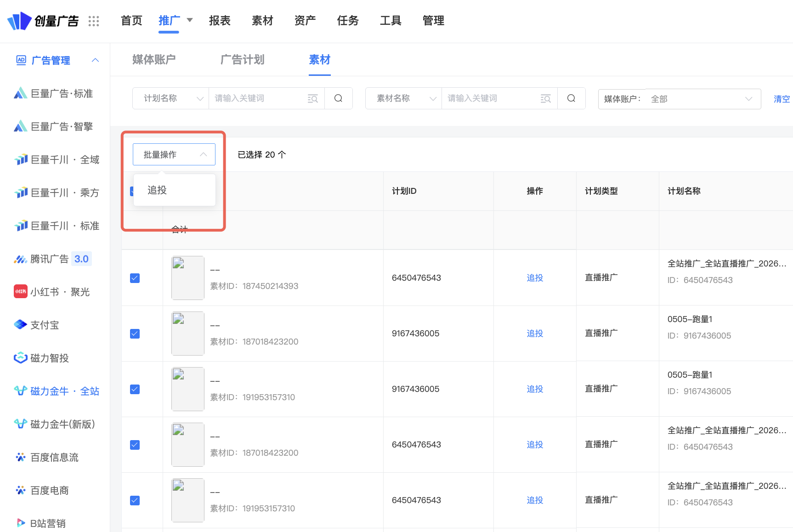
Task: Click the 创量广告 logo
Action: pos(43,21)
